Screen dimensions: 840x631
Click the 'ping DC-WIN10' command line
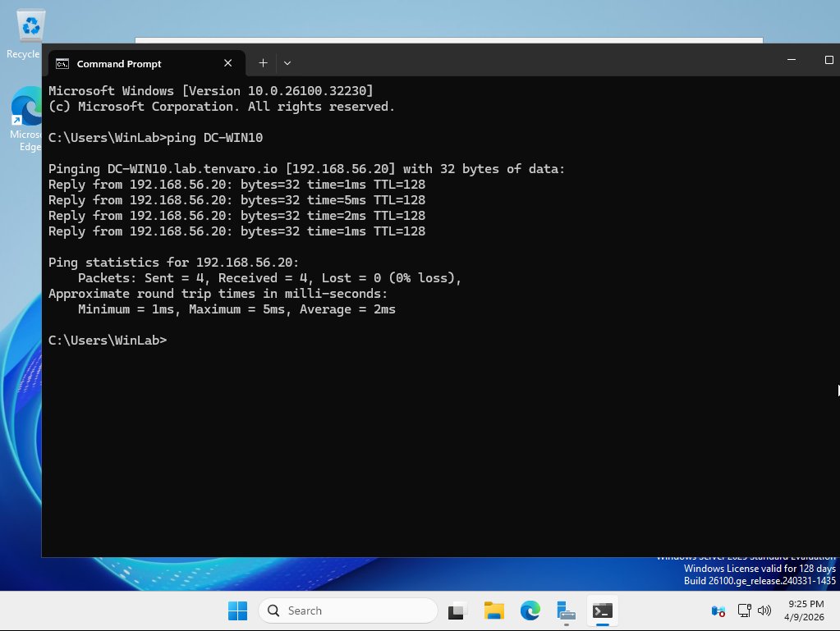point(155,138)
